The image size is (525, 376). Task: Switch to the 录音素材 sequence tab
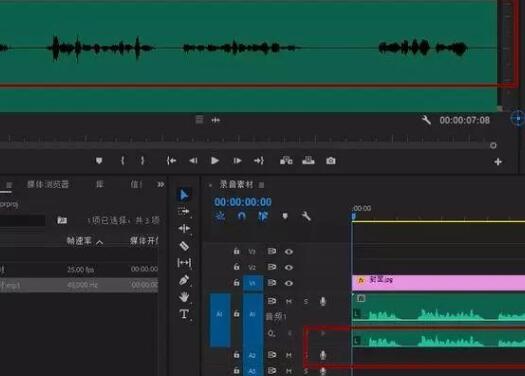(236, 184)
